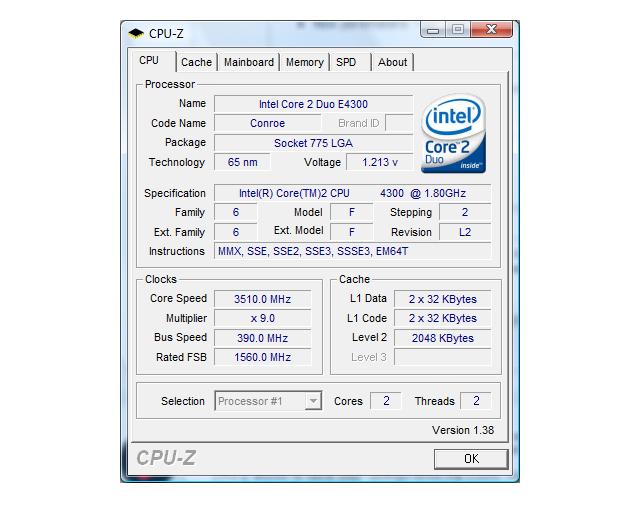The image size is (640, 512).
Task: Click the Technology value 65 nm
Action: 242,162
